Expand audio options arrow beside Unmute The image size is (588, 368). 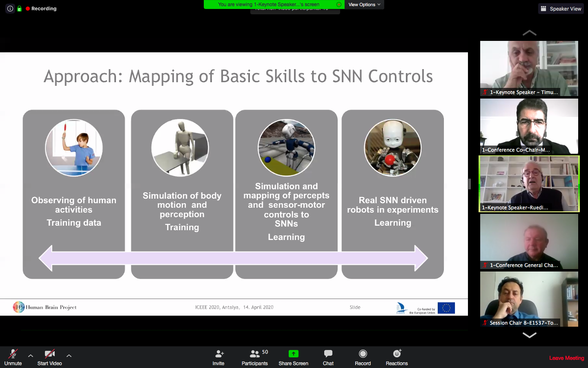click(x=31, y=356)
